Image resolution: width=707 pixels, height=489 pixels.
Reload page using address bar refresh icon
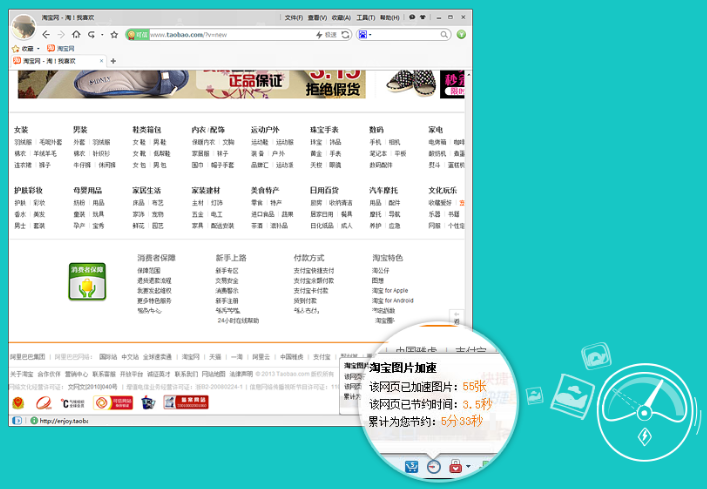coord(346,35)
